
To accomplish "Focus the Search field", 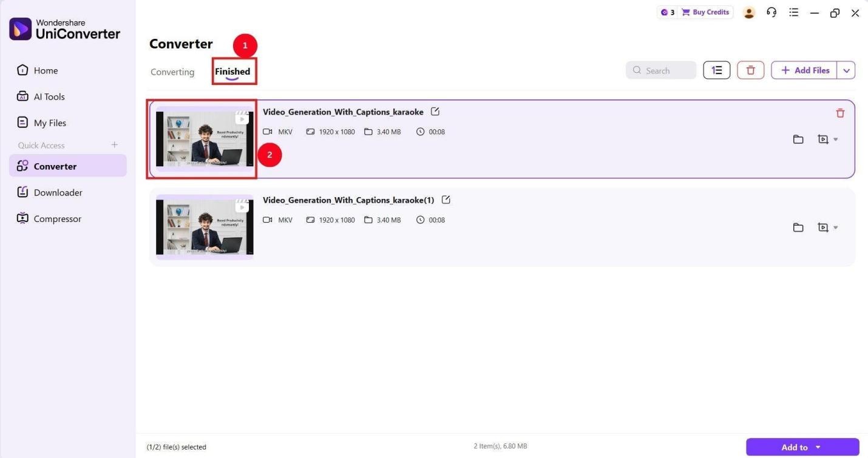I will click(x=661, y=70).
